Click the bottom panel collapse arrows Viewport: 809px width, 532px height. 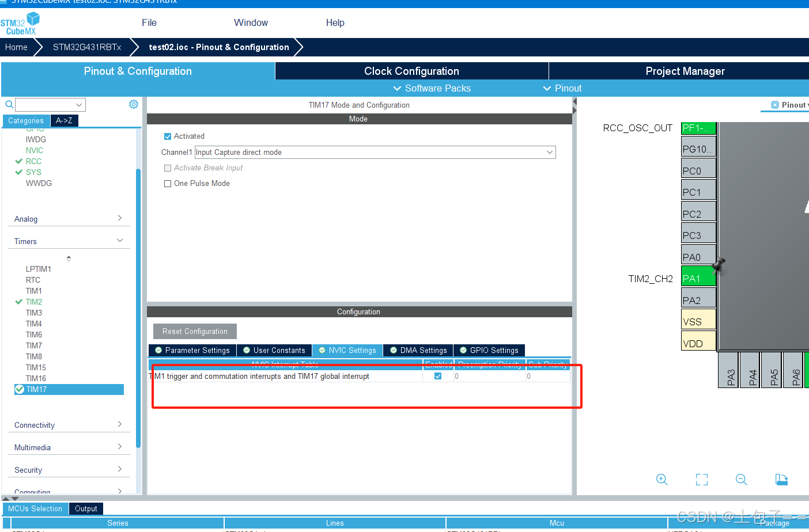[x=10, y=499]
